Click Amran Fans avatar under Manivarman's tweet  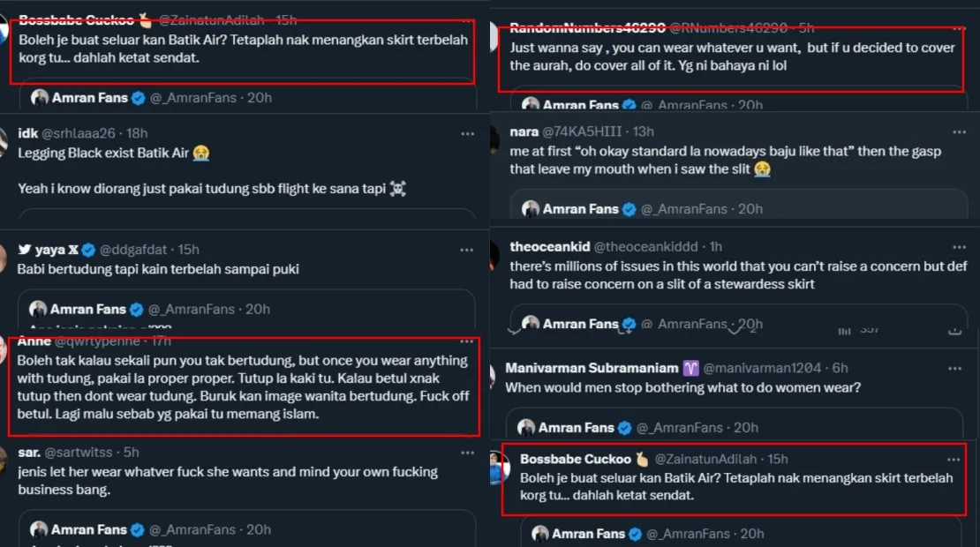point(528,427)
